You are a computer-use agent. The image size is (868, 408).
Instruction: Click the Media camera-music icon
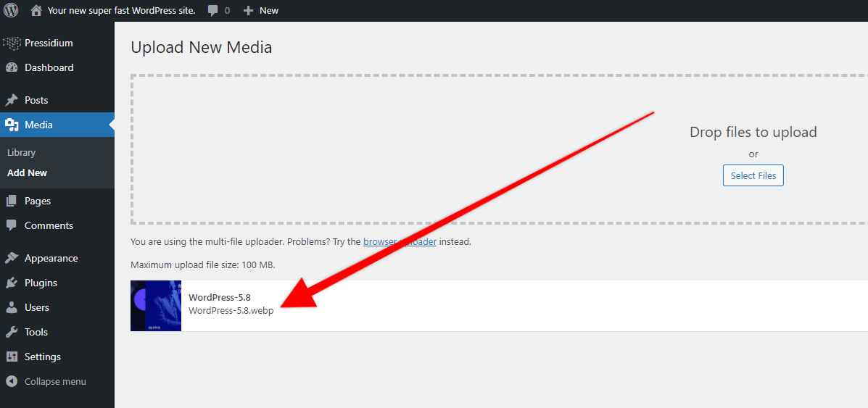pos(12,125)
